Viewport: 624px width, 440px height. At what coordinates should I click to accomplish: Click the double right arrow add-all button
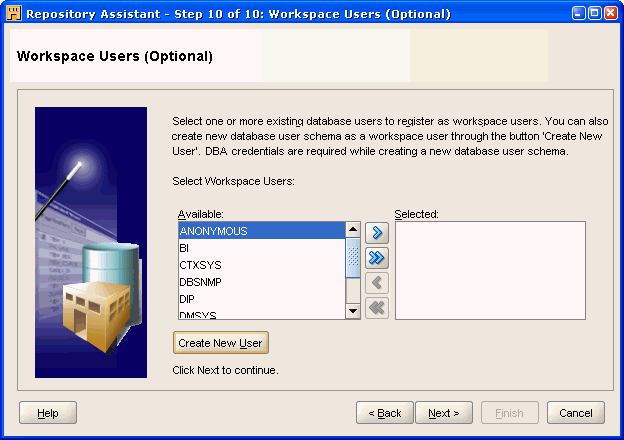377,258
